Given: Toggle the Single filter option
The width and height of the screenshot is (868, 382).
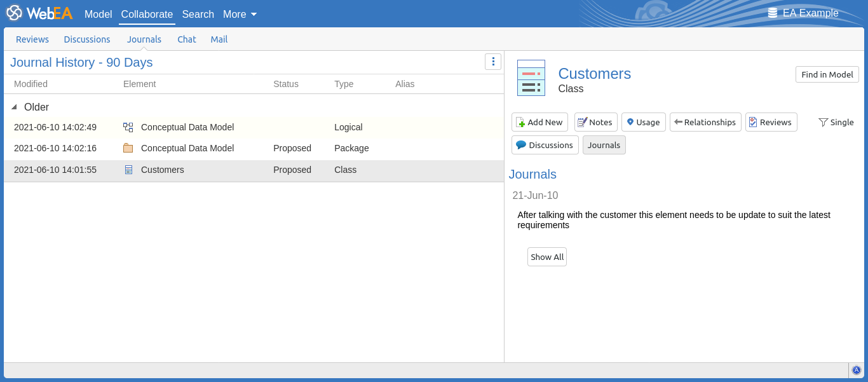Looking at the screenshot, I should click(x=836, y=122).
